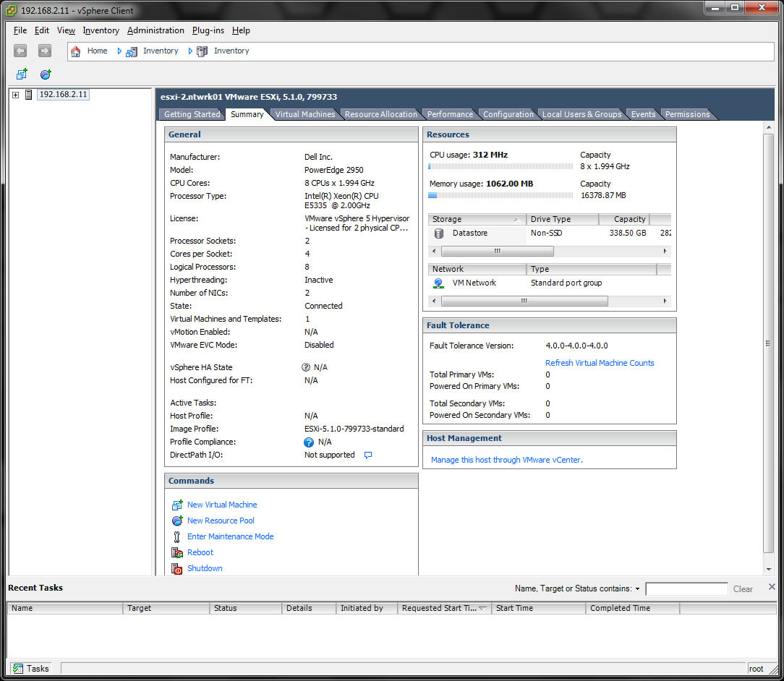Click the Reboot command icon

(x=177, y=552)
